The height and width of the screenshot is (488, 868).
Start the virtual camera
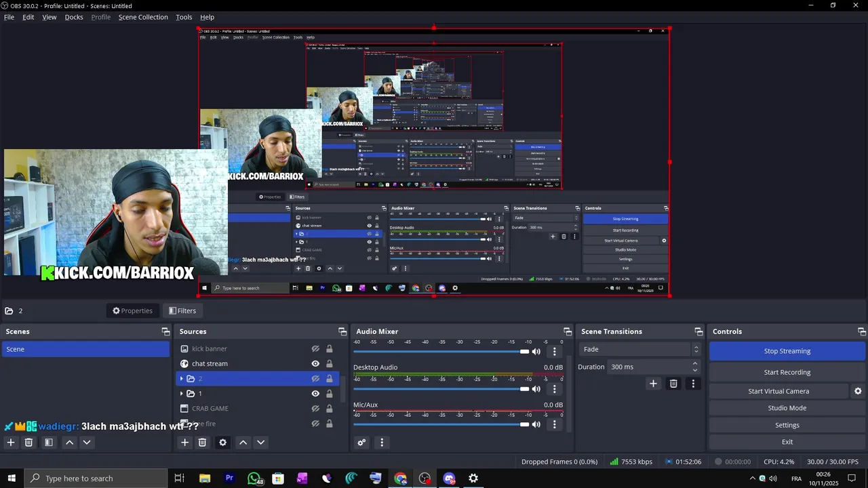click(778, 391)
